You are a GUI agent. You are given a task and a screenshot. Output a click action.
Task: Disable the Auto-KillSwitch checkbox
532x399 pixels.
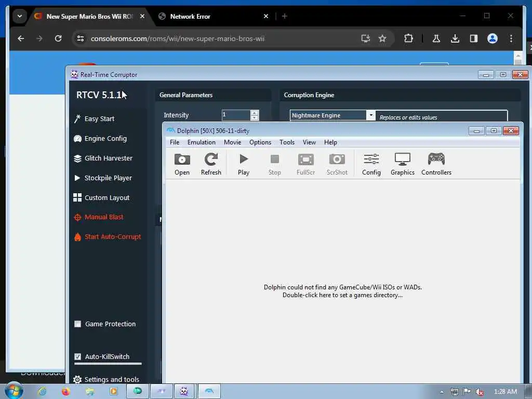(x=78, y=356)
